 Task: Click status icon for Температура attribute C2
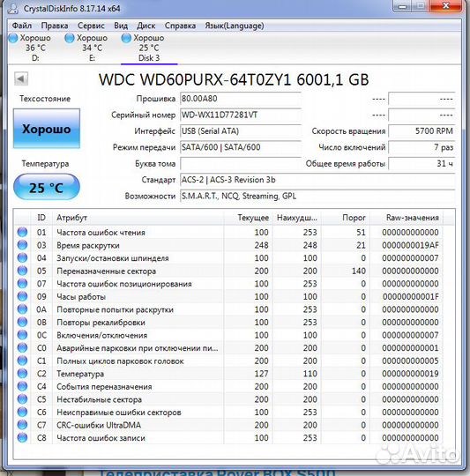coord(22,374)
